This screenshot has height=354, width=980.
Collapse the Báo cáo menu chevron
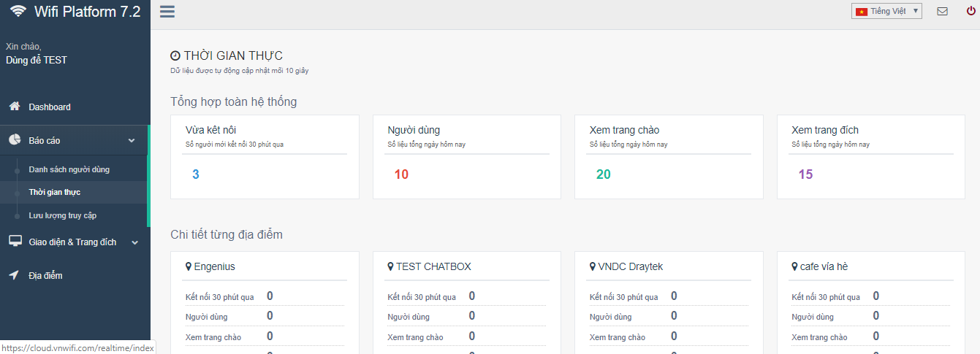pos(132,141)
